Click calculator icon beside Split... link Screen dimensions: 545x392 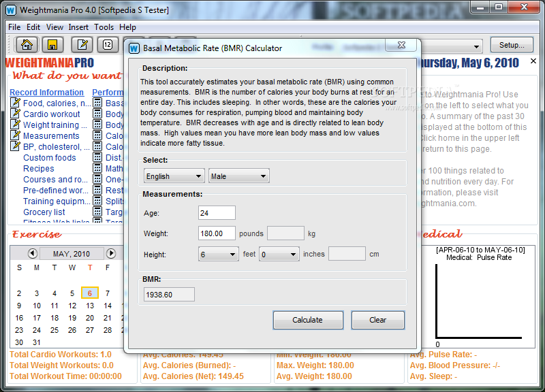[x=97, y=201]
